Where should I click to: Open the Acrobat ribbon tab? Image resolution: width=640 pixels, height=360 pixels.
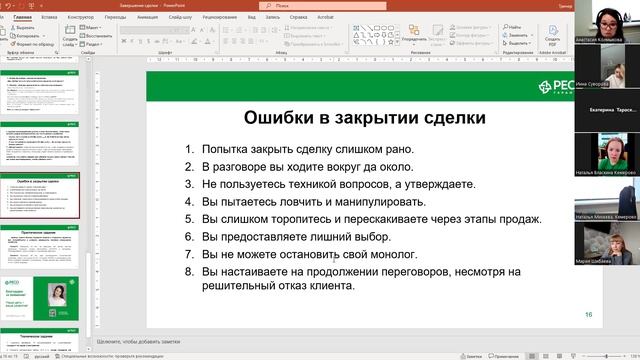pyautogui.click(x=325, y=17)
